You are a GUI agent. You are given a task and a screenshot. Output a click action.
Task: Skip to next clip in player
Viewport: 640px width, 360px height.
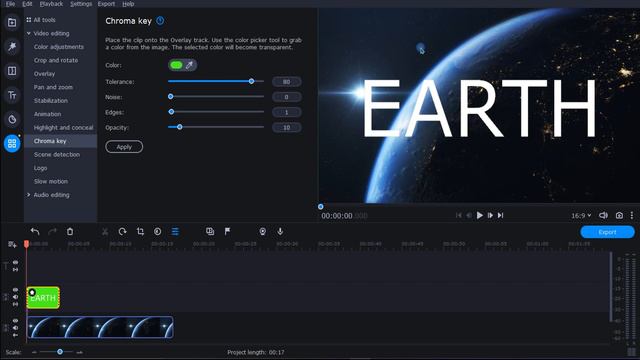click(501, 215)
